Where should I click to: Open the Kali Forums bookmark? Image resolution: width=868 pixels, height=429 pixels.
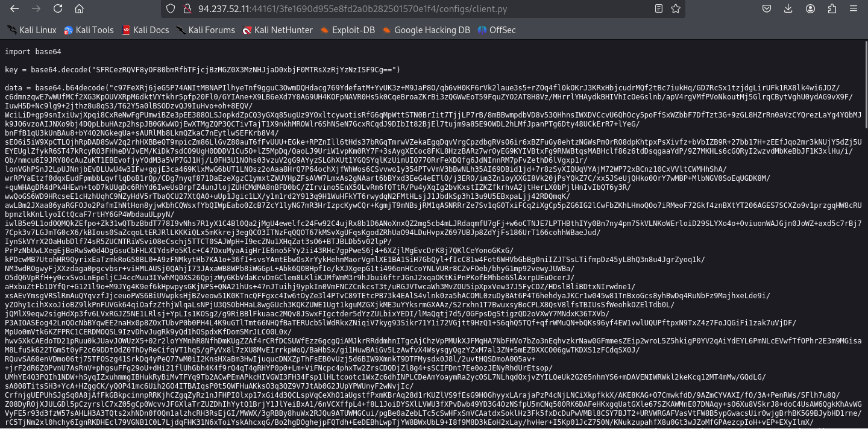[x=205, y=30]
